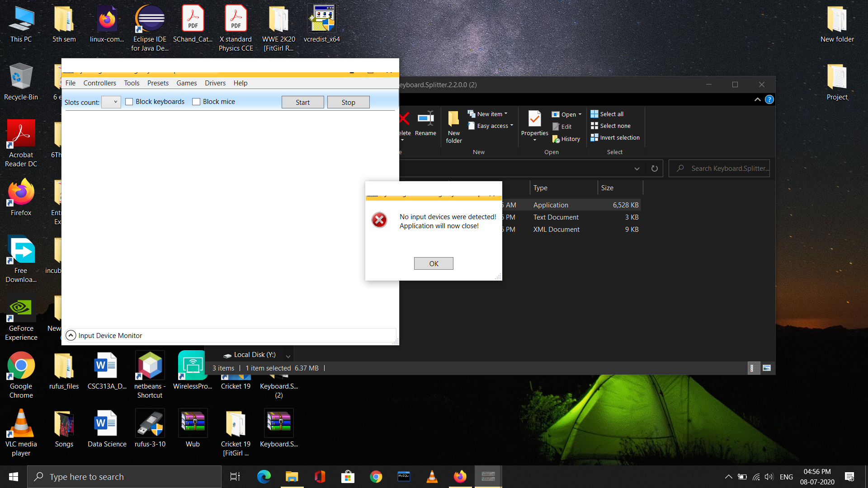
Task: Open the Games menu in Keyboard Splitter
Action: (x=187, y=83)
